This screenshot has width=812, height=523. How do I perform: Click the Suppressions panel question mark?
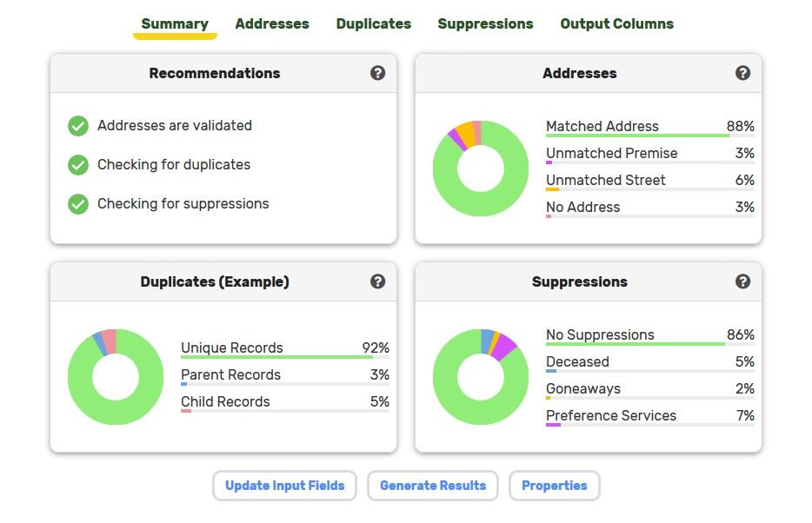[x=742, y=281]
